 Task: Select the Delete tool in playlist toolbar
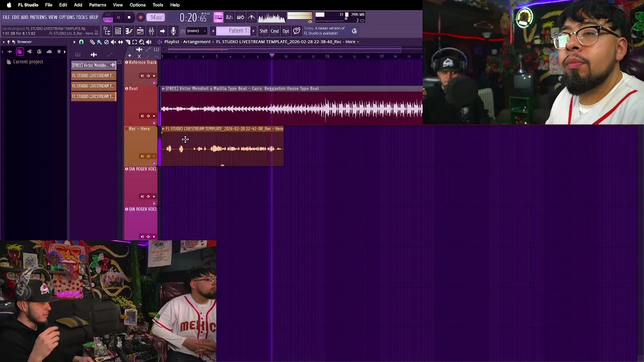point(106,42)
